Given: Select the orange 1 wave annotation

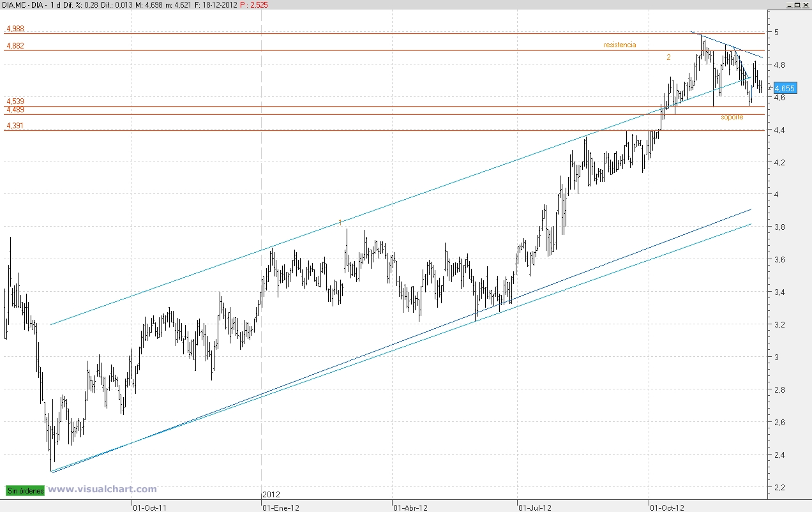Looking at the screenshot, I should click(340, 222).
